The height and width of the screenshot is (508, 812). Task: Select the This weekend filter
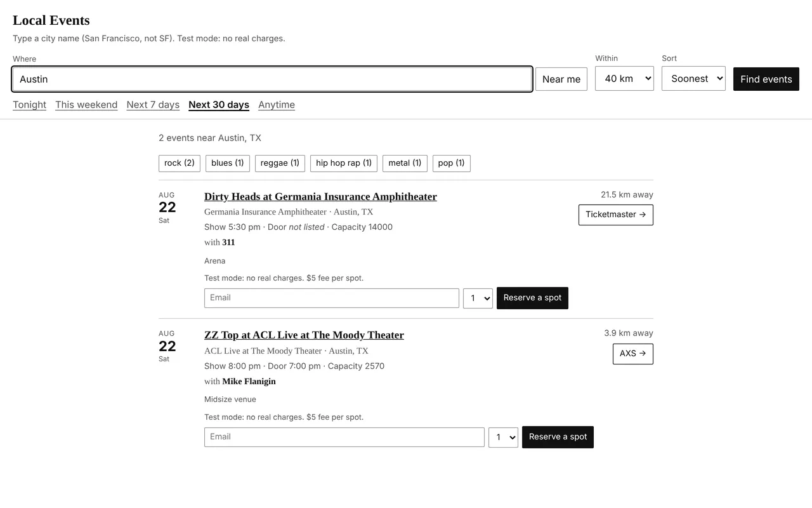click(86, 105)
